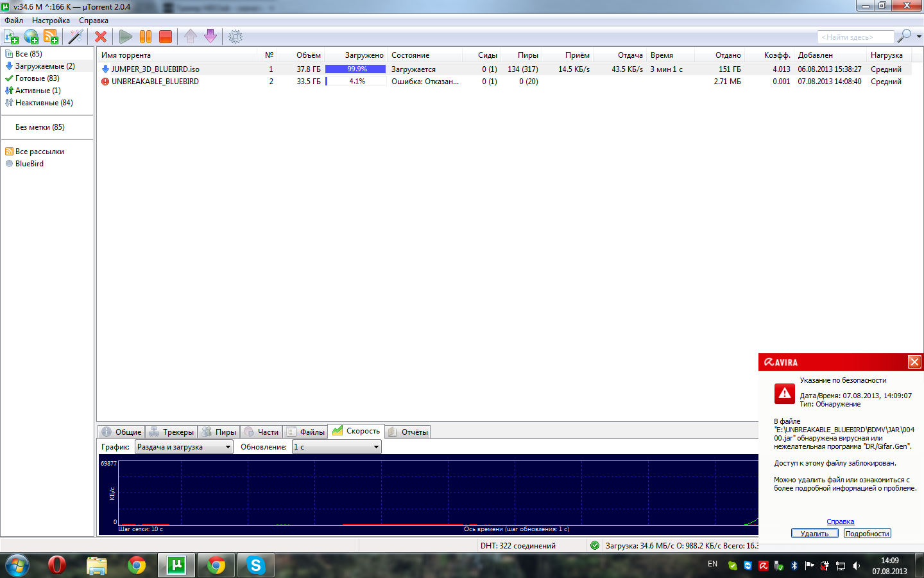The height and width of the screenshot is (578, 924).
Task: Open Справка link in Avira alert
Action: click(840, 521)
